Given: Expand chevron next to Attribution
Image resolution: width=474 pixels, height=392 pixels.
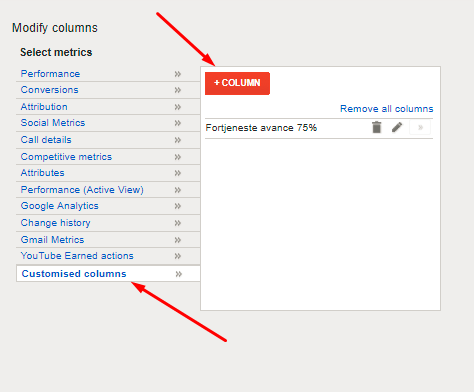Looking at the screenshot, I should click(x=178, y=107).
